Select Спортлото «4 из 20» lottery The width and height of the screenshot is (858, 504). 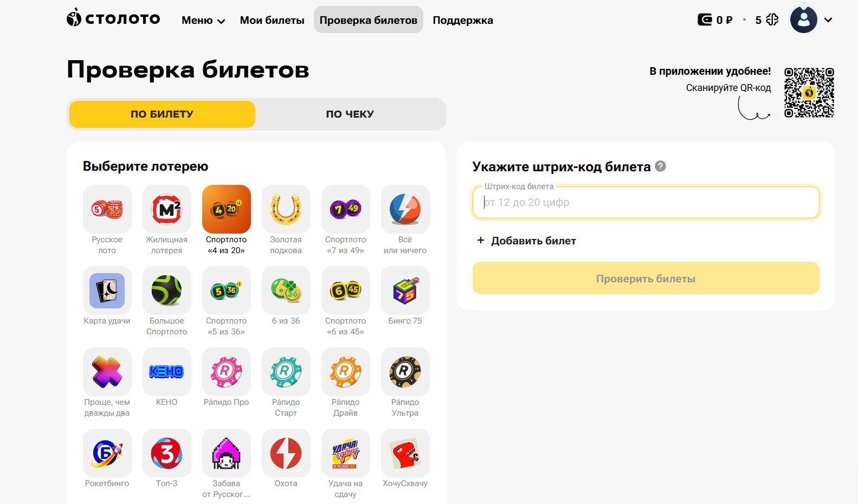[x=226, y=209]
